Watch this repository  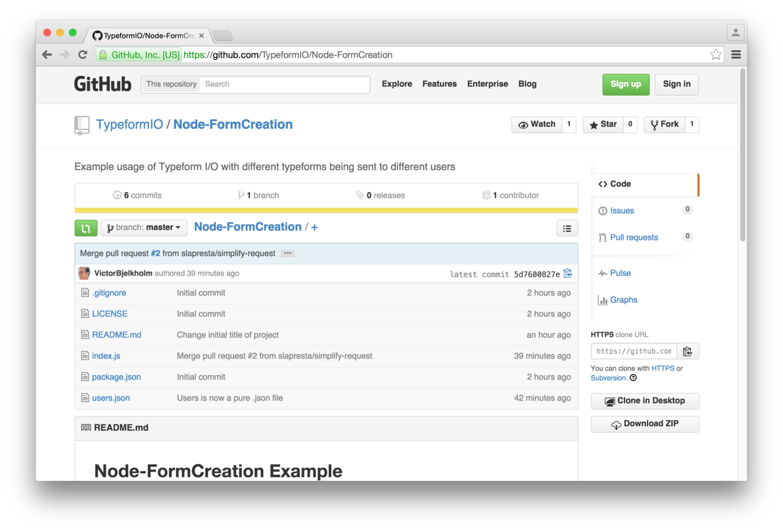point(536,124)
